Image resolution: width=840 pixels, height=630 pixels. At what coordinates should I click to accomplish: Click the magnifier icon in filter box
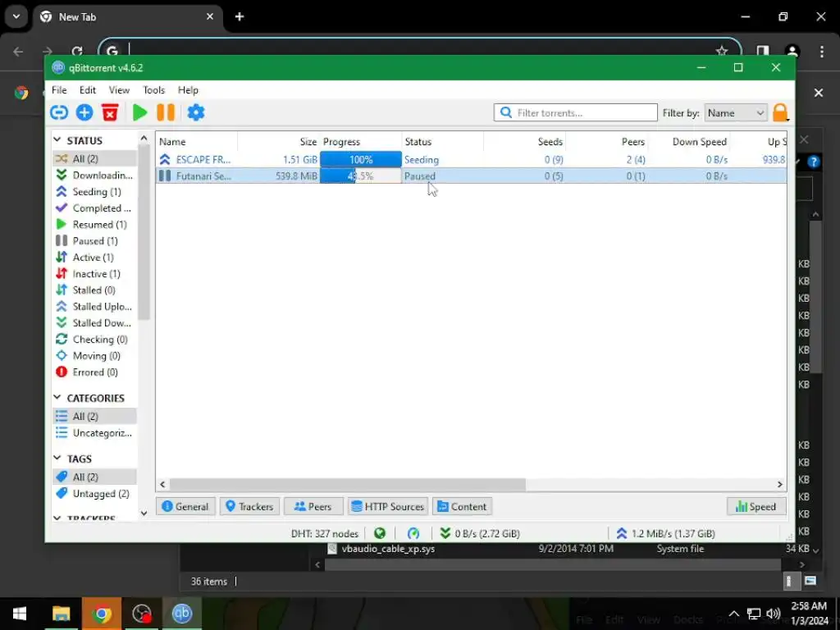(x=505, y=112)
